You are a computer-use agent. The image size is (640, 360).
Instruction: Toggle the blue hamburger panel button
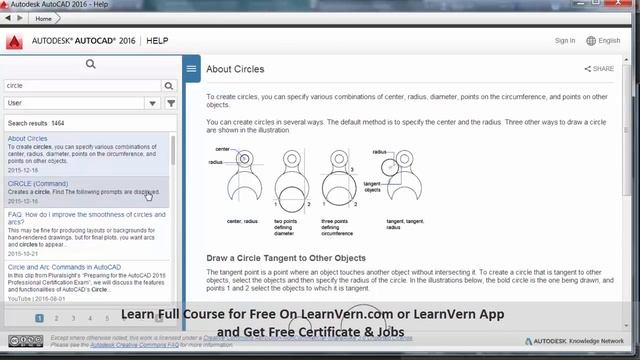[191, 69]
